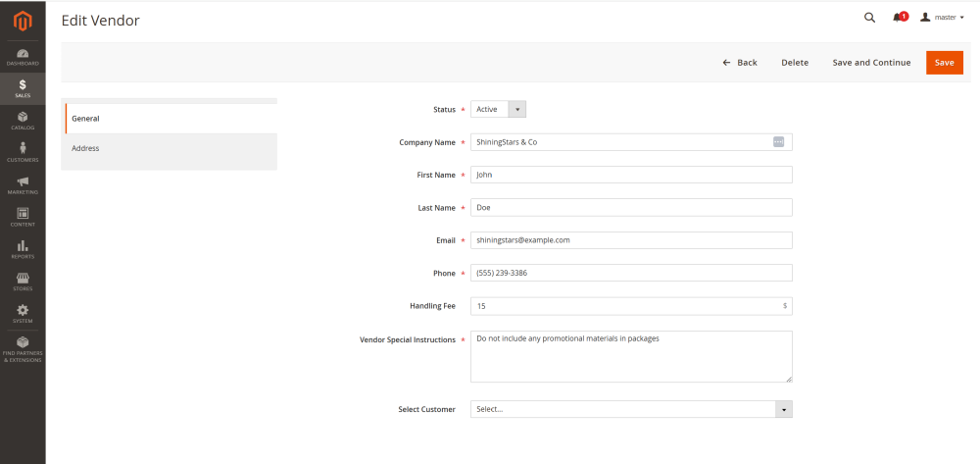Click the orange Save button
Screen dimensions: 980x464
[944, 63]
